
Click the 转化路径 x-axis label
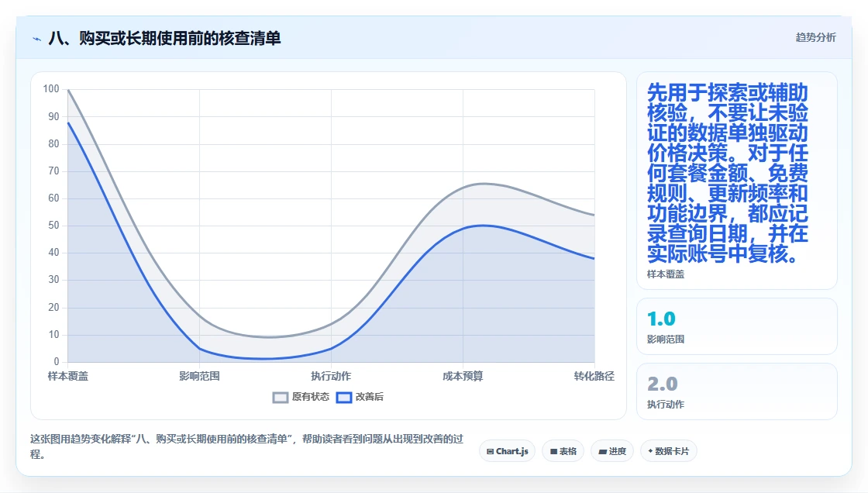594,376
